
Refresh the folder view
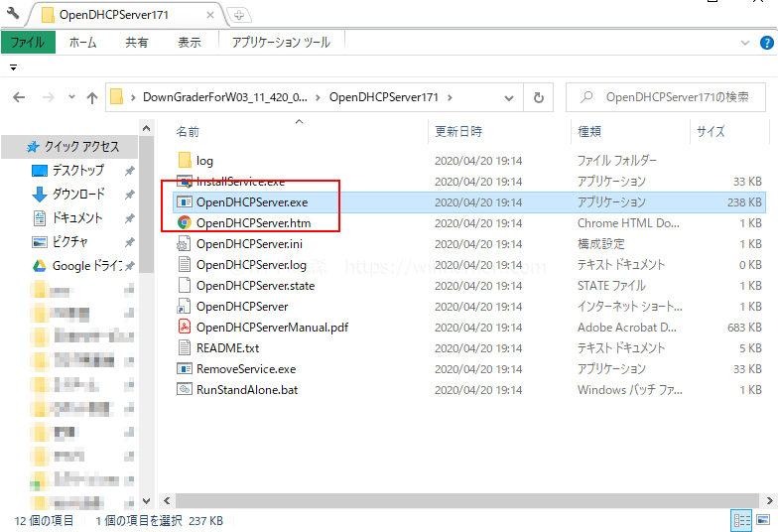click(x=538, y=97)
